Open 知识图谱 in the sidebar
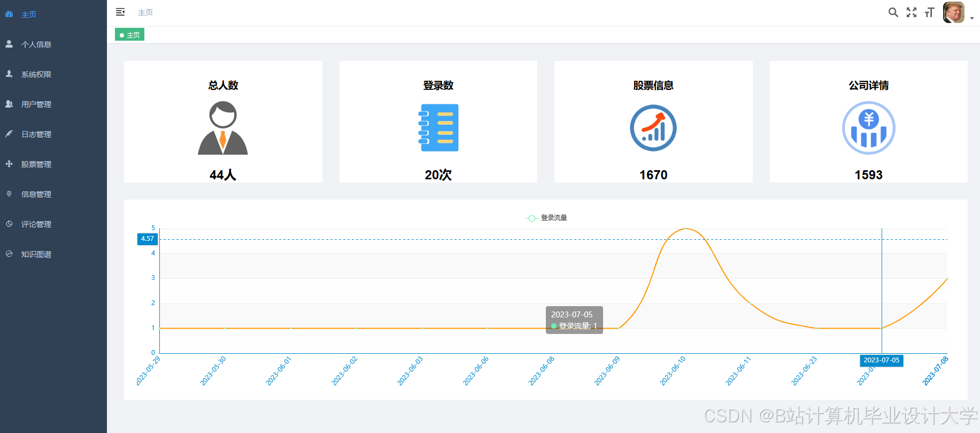 point(36,254)
